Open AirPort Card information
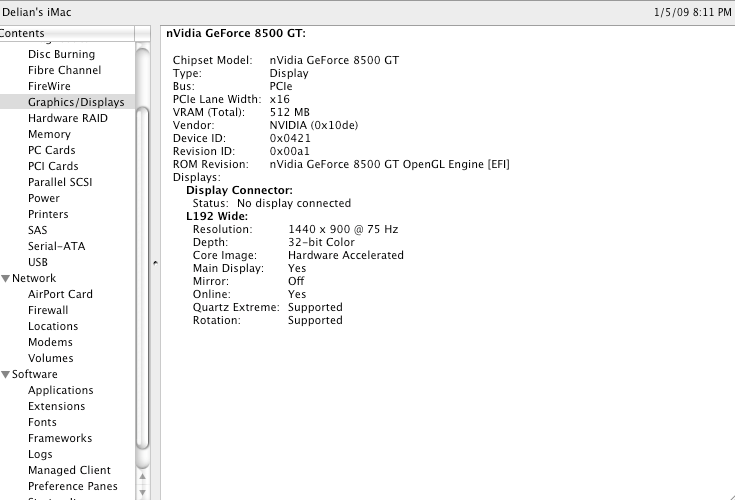Screen dimensions: 735x500 [60, 294]
